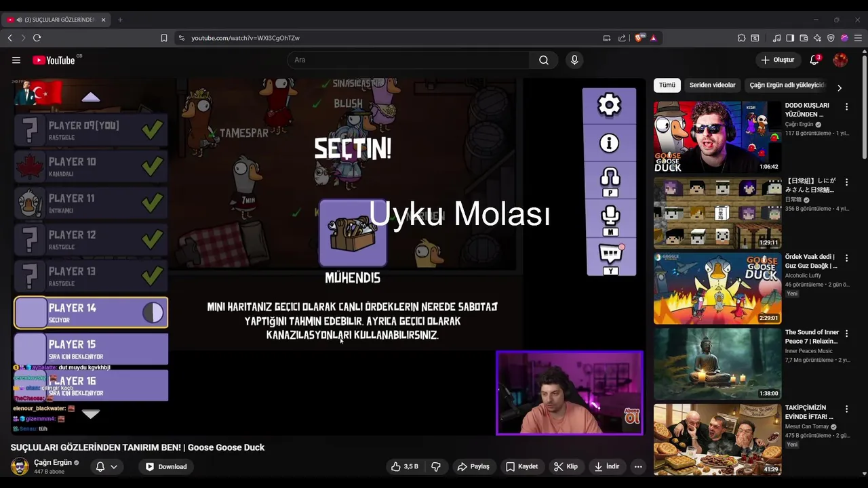Open the Çağrı Ergün channel name link
The width and height of the screenshot is (868, 488).
point(53,462)
